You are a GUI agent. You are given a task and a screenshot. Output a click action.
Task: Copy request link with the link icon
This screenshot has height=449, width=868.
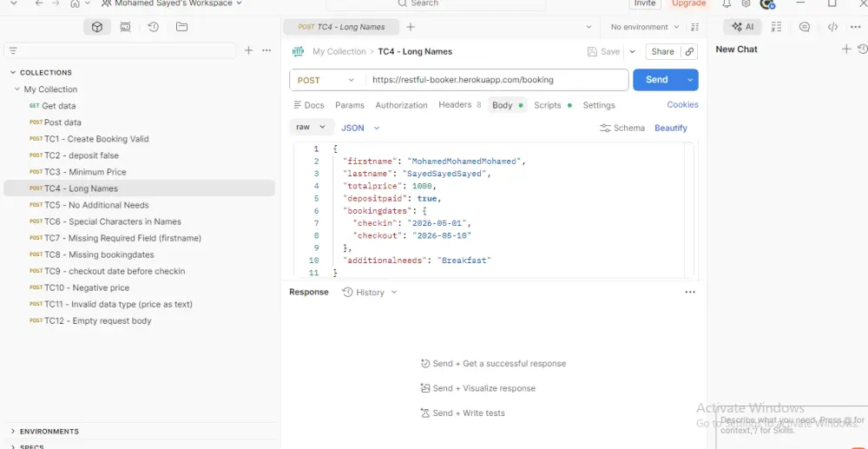(689, 51)
